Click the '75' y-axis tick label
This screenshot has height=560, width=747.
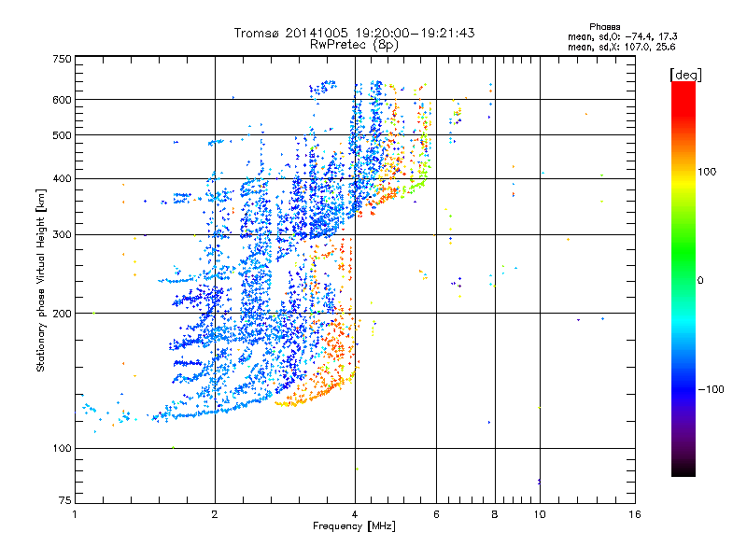click(65, 500)
